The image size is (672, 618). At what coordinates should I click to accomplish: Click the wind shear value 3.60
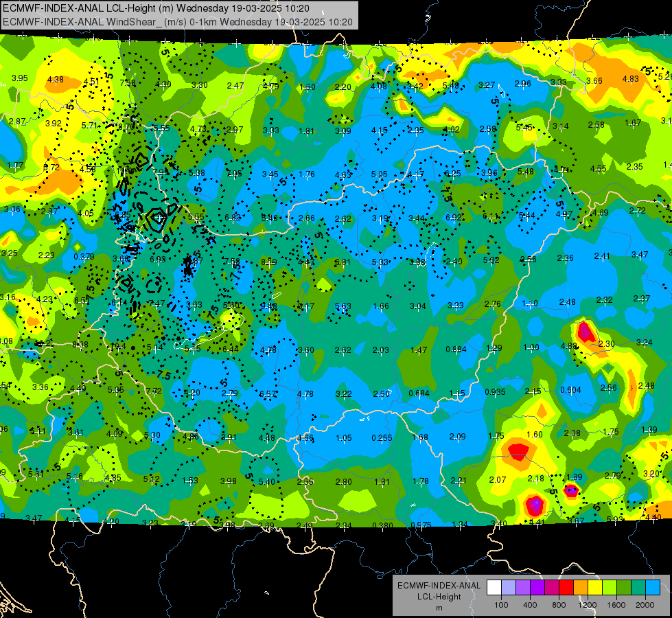pos(305,350)
